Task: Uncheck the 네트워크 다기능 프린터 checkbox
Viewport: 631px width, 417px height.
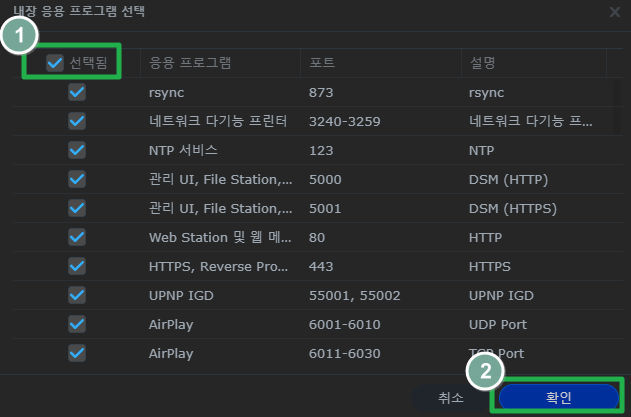Action: pyautogui.click(x=77, y=121)
